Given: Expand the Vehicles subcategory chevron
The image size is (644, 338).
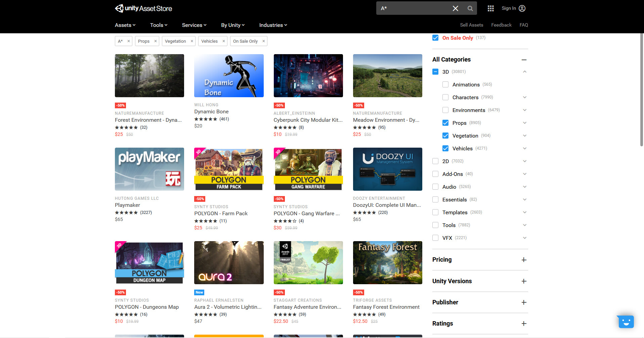Looking at the screenshot, I should click(524, 148).
